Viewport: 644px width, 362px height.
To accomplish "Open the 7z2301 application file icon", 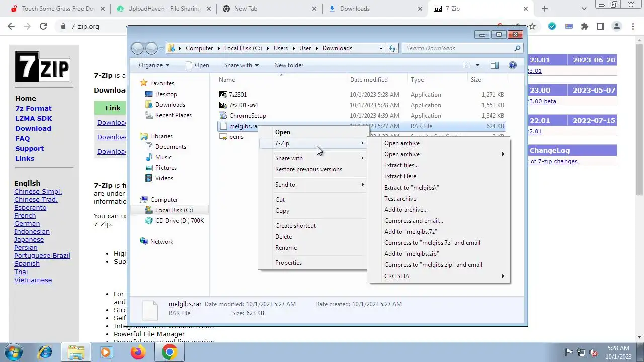I will (223, 94).
